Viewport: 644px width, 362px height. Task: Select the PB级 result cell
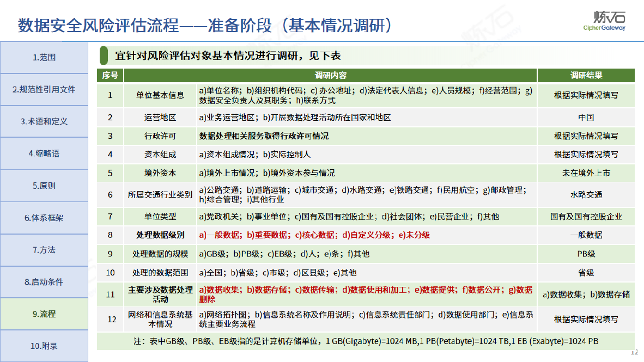(586, 254)
